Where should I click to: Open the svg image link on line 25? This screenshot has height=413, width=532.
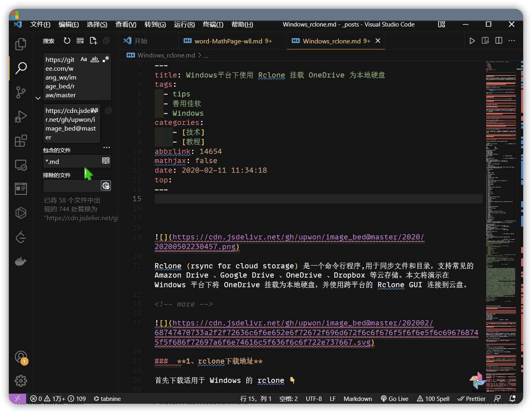pyautogui.click(x=317, y=333)
